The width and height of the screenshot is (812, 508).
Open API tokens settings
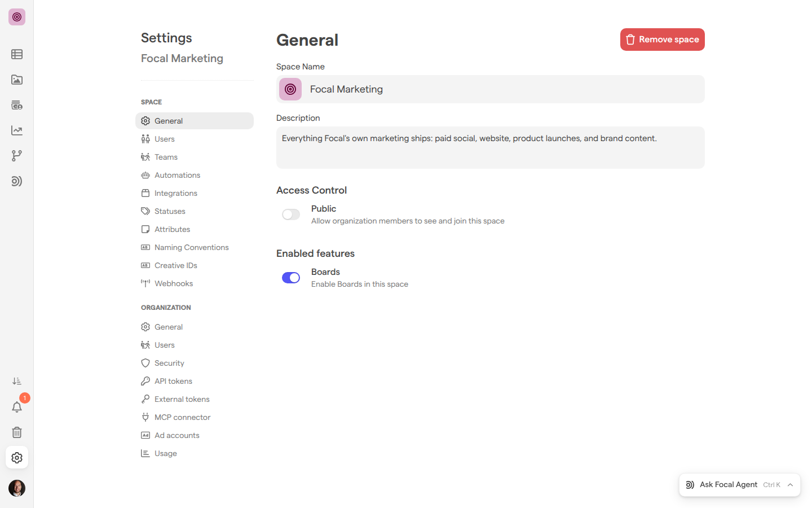click(x=195, y=381)
